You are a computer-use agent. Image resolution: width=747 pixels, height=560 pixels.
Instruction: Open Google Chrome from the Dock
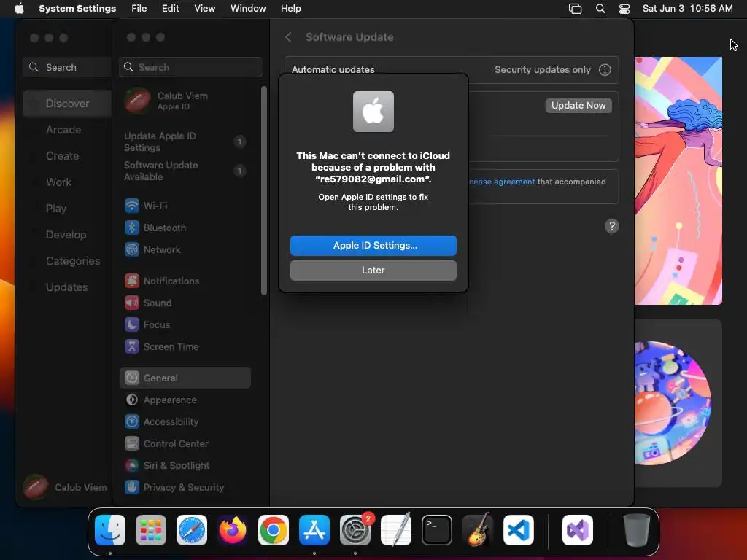click(274, 530)
